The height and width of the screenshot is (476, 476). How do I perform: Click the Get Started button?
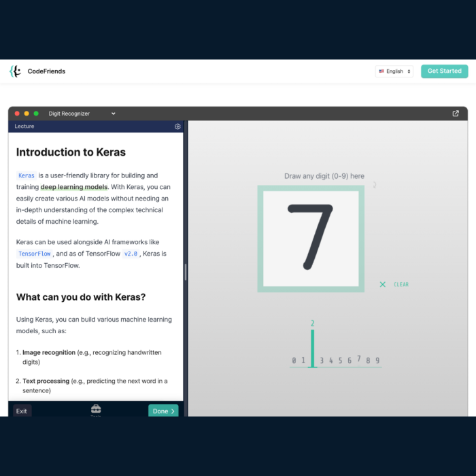point(444,71)
